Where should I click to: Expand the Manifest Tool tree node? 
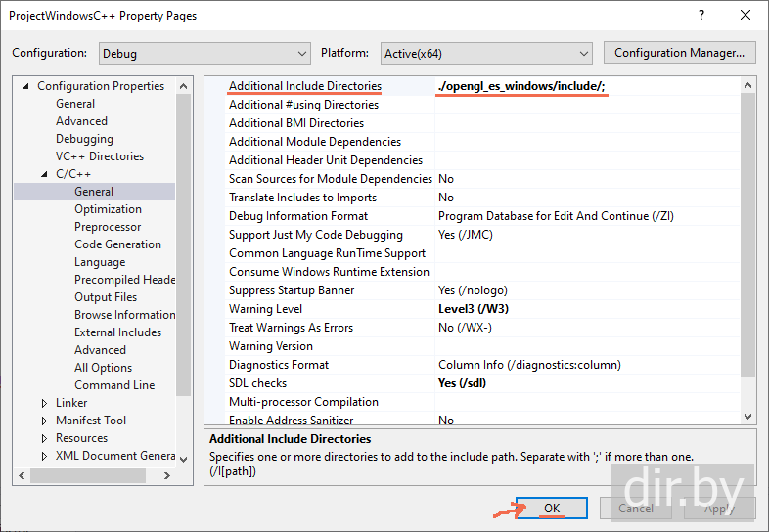[x=45, y=421]
